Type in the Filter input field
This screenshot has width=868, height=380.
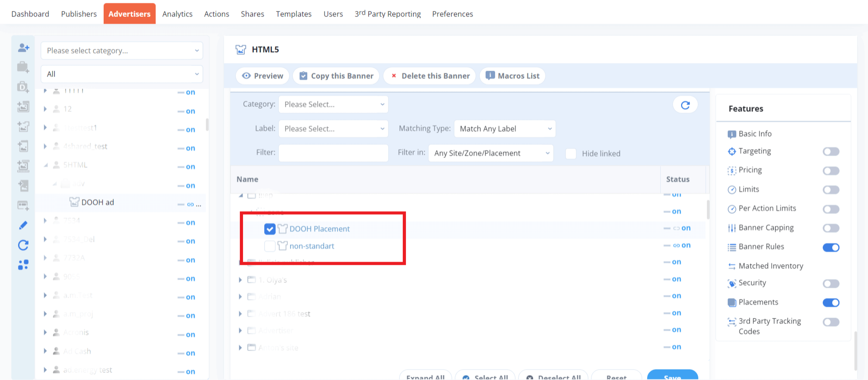click(x=333, y=153)
